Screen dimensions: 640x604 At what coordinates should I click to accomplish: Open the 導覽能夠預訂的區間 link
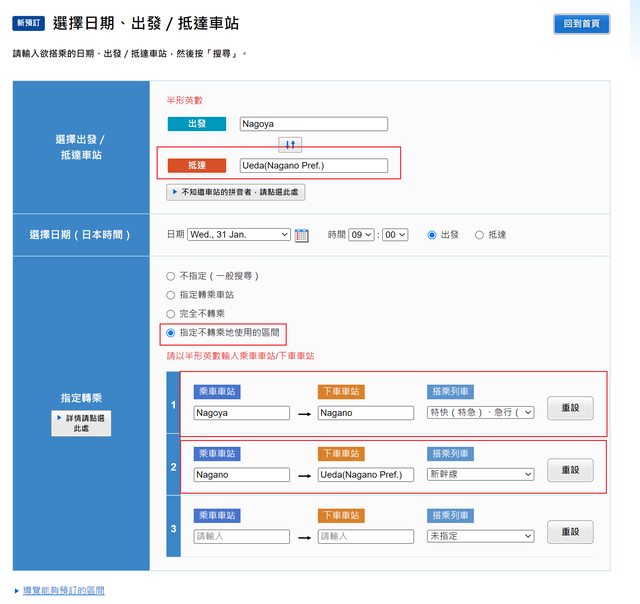click(x=63, y=591)
